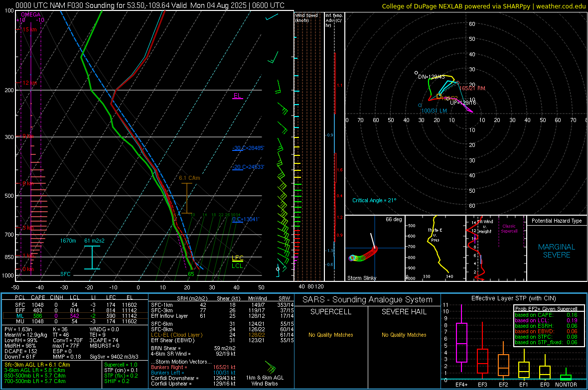This screenshot has width=588, height=390.
Task: Click the orange '6.1 C/km' lapse rate label
Action: pos(189,178)
